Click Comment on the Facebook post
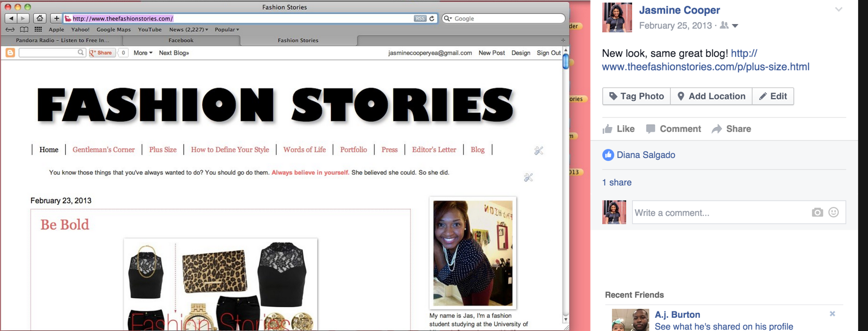Screen dimensions: 868x331 tap(673, 129)
